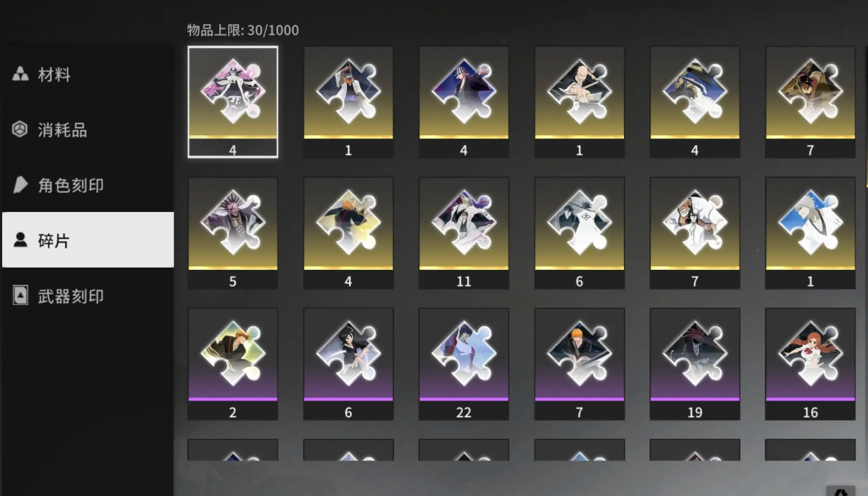Select the gold fragment with count 11
The width and height of the screenshot is (868, 496).
pyautogui.click(x=464, y=233)
